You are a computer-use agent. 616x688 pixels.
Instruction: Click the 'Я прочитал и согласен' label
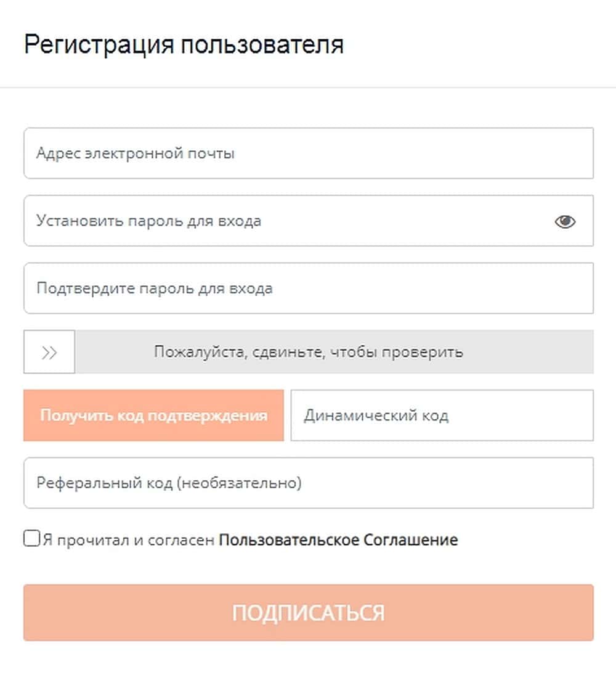(129, 540)
